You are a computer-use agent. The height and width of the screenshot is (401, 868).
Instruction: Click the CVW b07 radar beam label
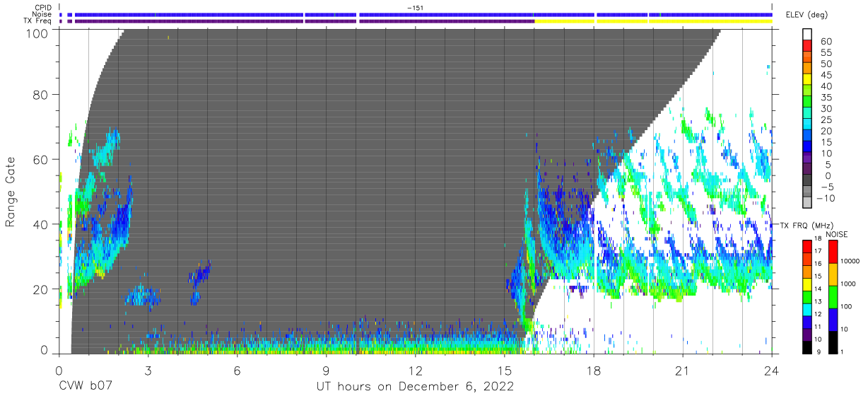[85, 387]
